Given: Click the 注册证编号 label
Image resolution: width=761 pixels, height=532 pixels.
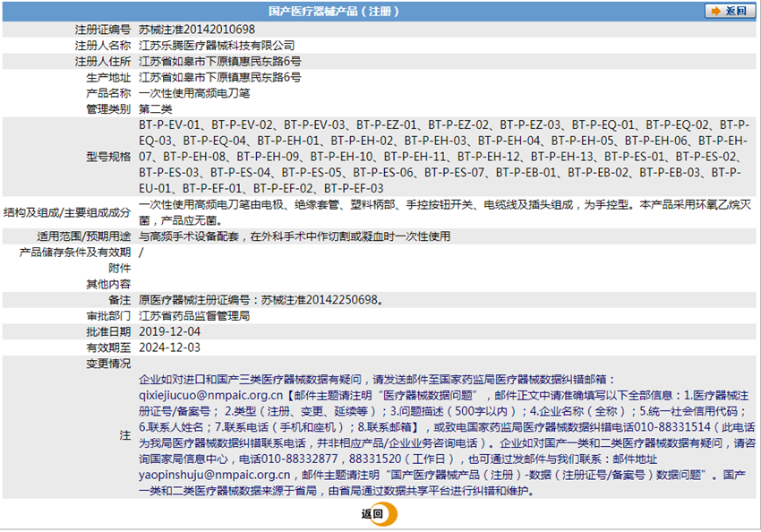Looking at the screenshot, I should tap(103, 30).
